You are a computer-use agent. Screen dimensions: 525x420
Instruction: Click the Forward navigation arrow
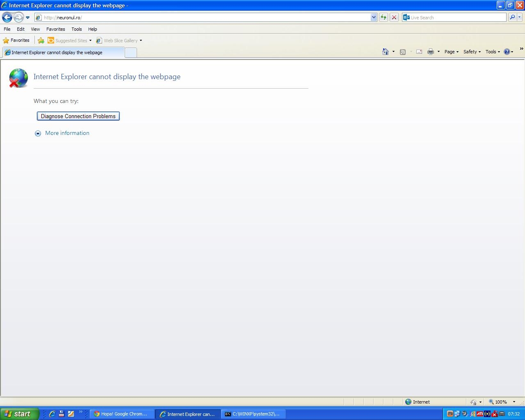click(x=18, y=17)
